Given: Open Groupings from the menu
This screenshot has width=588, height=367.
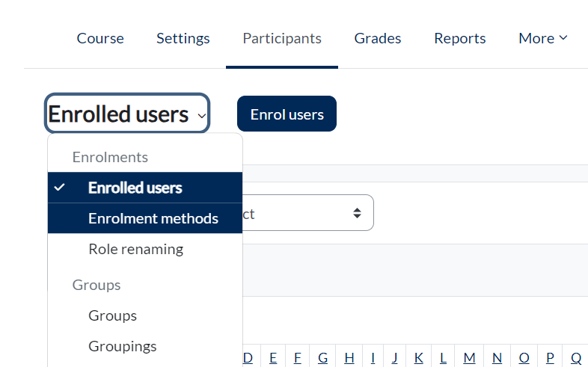Looking at the screenshot, I should 122,346.
